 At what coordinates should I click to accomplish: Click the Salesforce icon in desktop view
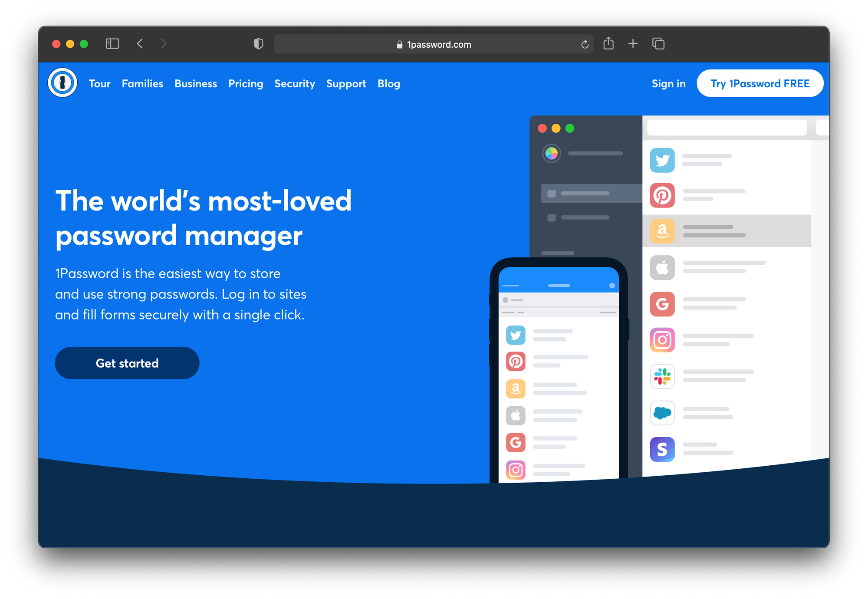[662, 413]
